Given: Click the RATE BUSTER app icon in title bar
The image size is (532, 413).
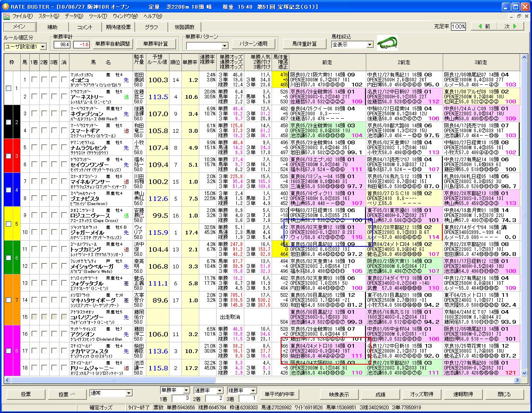Looking at the screenshot, I should (6, 7).
